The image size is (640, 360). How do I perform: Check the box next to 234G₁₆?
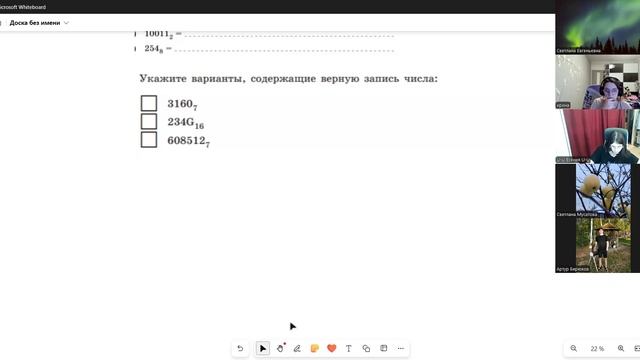pos(149,122)
